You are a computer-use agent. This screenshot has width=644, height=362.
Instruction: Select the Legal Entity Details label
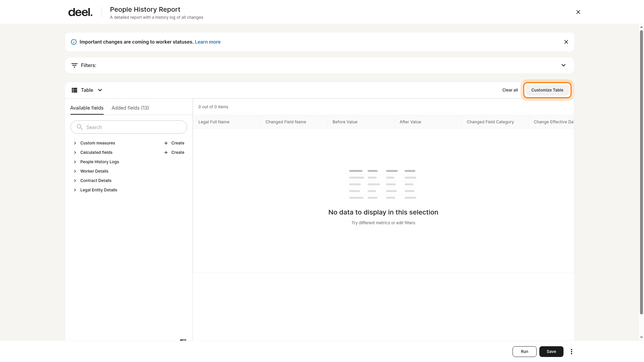[99, 190]
